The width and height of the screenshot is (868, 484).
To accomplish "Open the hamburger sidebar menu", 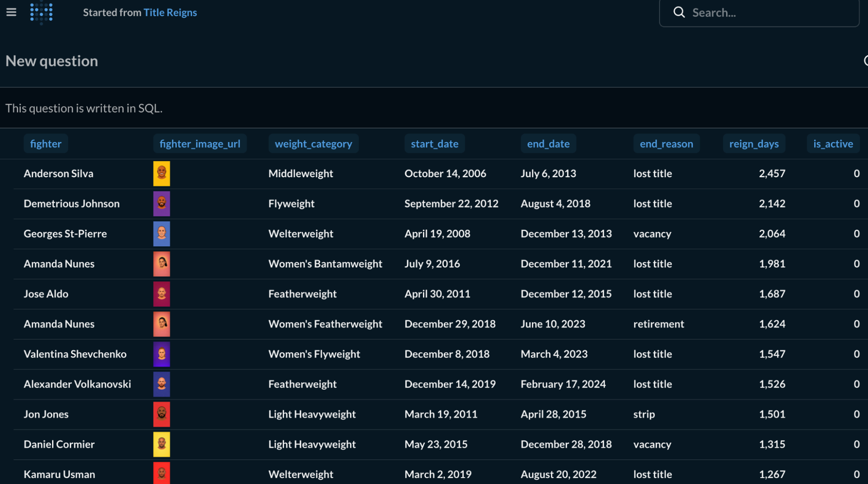I will 11,12.
